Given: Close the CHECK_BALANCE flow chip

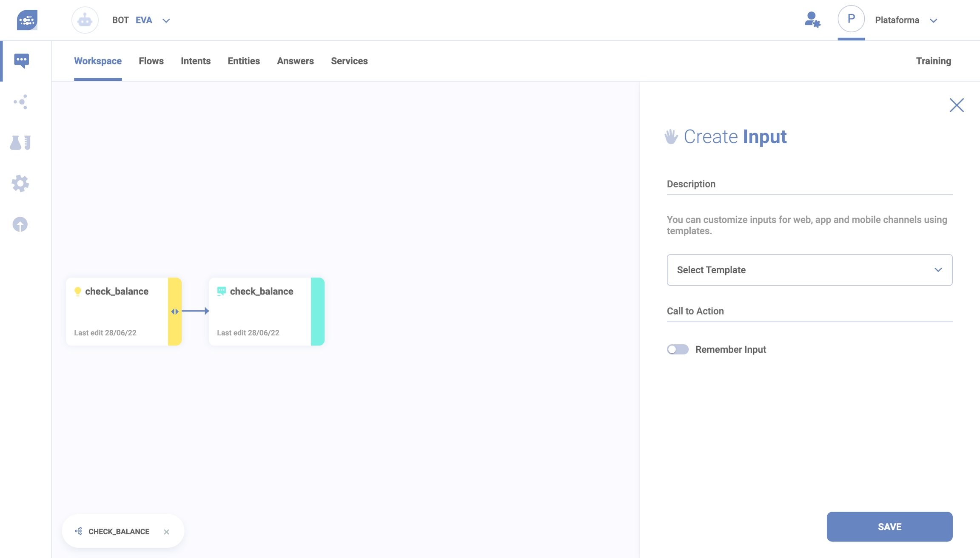Looking at the screenshot, I should pos(166,532).
